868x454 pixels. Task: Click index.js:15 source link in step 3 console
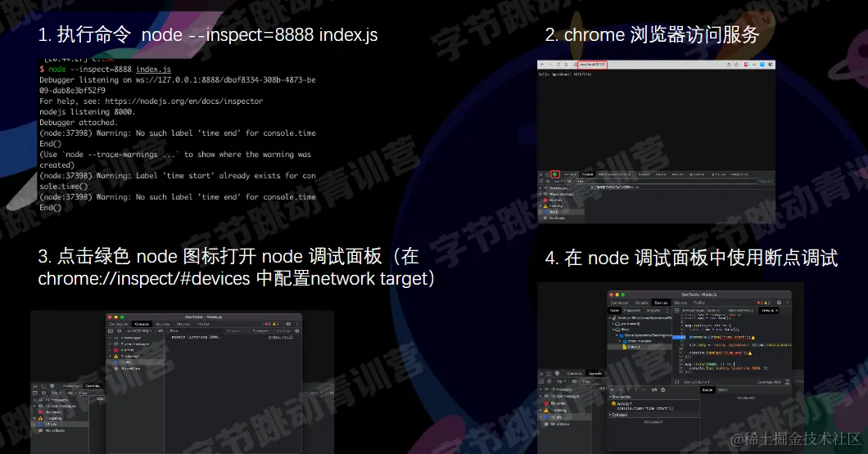pos(281,337)
